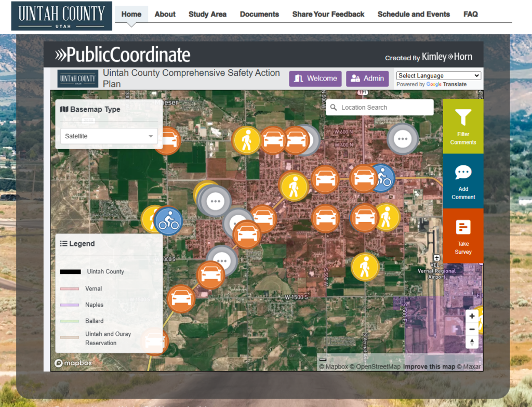Expand the Select Language dropdown
The width and height of the screenshot is (532, 407).
point(439,76)
